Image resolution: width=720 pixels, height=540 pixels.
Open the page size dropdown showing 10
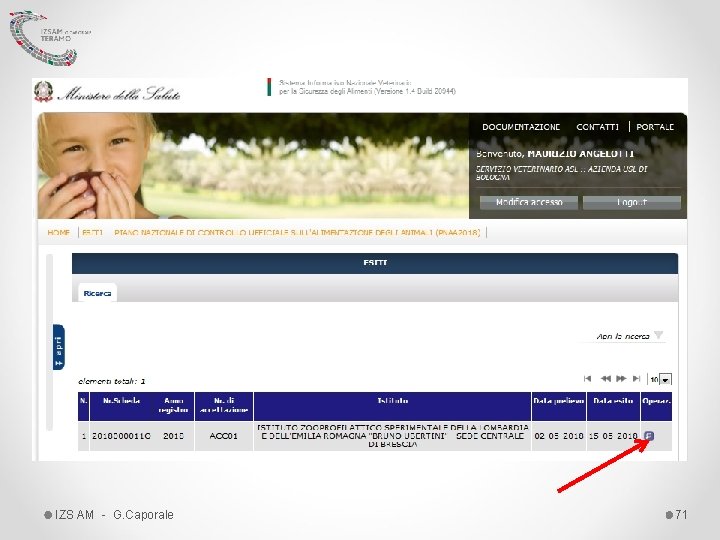pos(660,379)
